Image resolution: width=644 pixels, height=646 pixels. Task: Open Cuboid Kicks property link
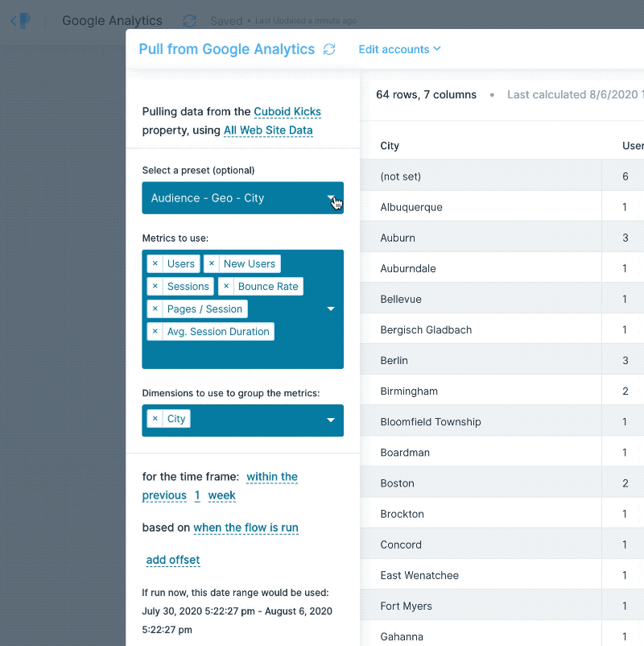(x=287, y=112)
